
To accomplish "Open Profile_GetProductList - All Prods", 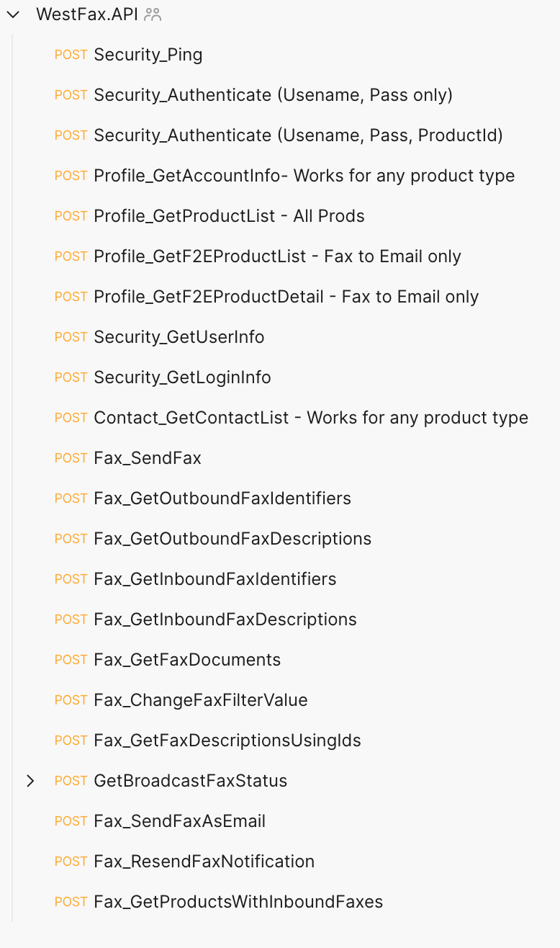I will pyautogui.click(x=229, y=216).
